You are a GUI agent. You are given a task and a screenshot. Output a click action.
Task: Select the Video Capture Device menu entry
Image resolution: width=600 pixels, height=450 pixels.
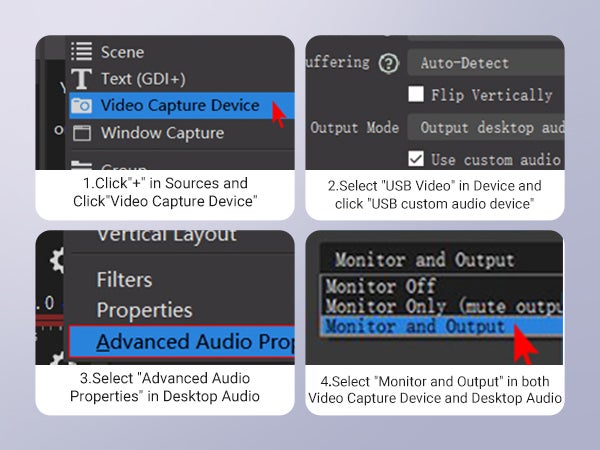coord(182,106)
